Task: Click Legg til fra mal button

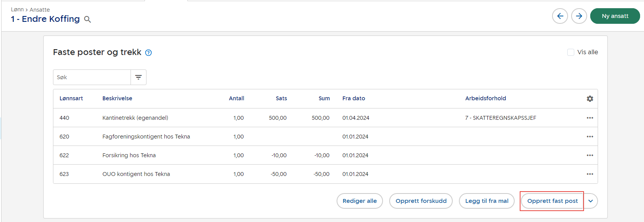Action: [487, 201]
